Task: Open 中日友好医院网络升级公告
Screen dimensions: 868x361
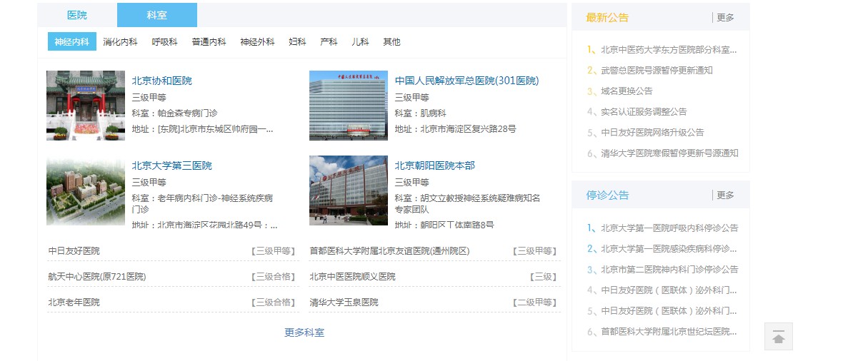Action: click(x=652, y=133)
